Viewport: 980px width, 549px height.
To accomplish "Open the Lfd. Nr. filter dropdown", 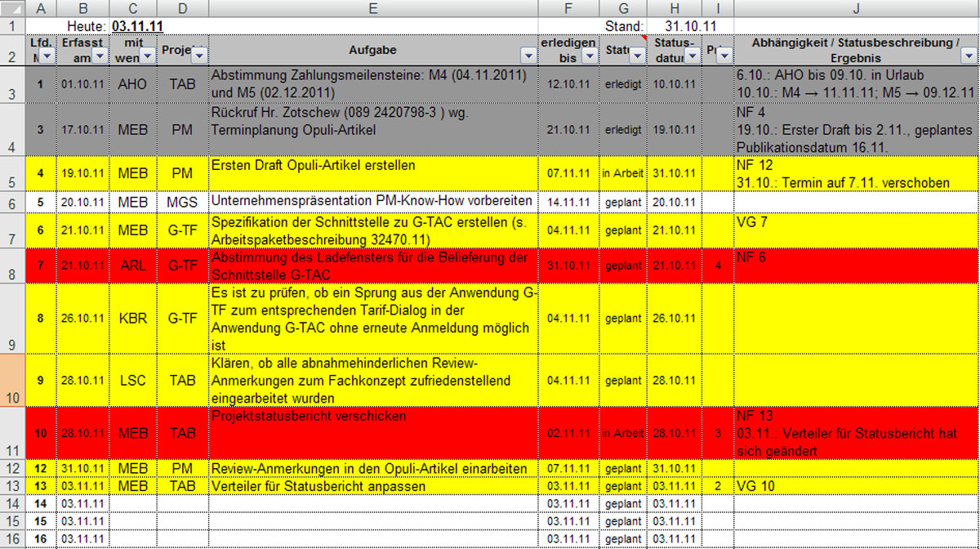I will click(x=47, y=56).
